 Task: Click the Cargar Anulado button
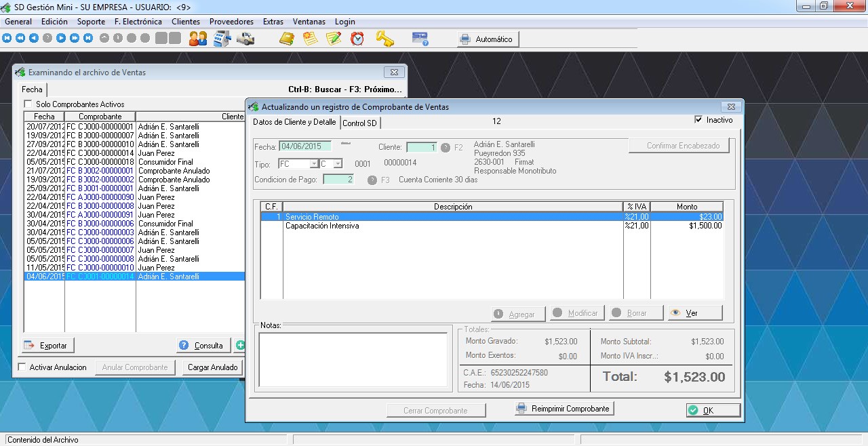(212, 367)
